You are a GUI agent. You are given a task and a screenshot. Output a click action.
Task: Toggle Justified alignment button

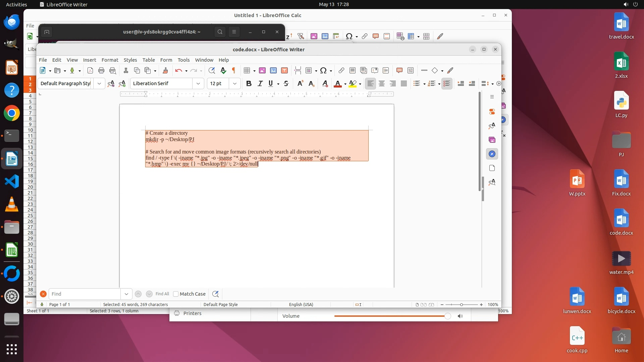404,83
